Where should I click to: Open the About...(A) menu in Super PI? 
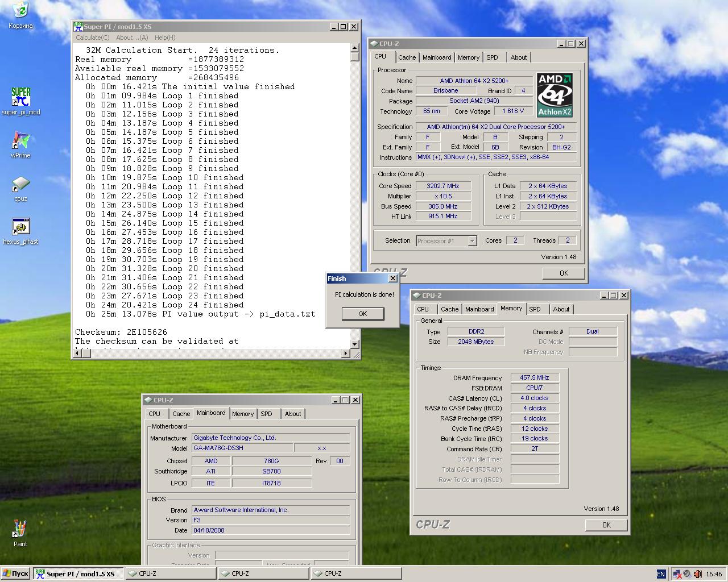click(x=132, y=38)
